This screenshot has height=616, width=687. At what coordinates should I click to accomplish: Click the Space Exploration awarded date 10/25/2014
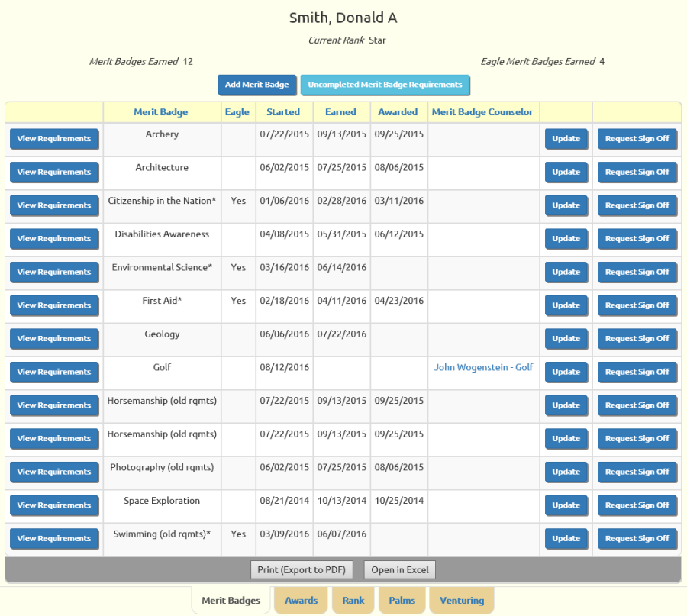click(399, 500)
